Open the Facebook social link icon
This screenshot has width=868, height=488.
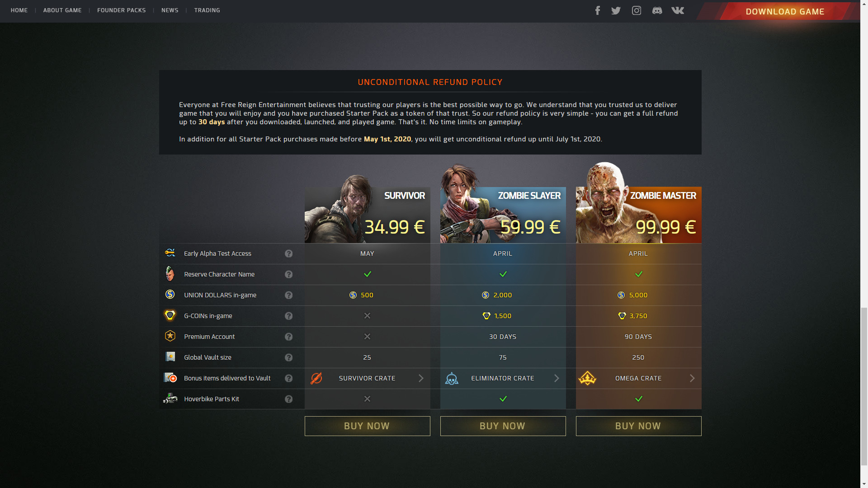[598, 10]
